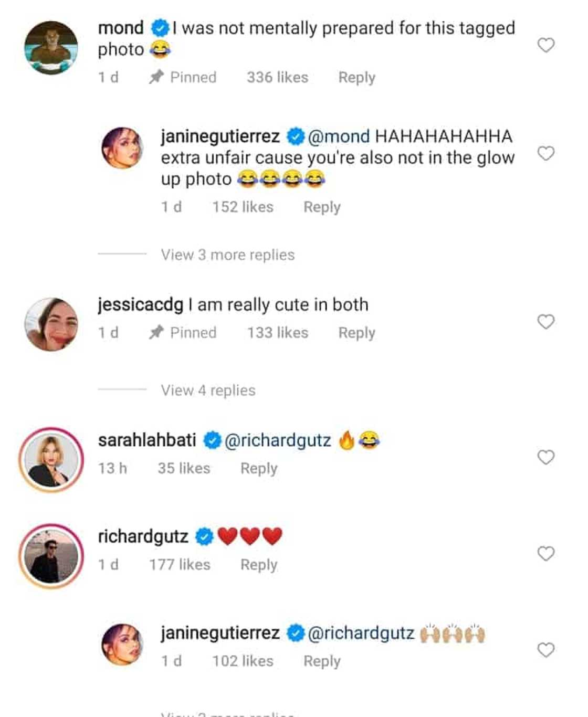Show who gave 336 likes on mond's comment
The width and height of the screenshot is (588, 717).
click(x=277, y=78)
